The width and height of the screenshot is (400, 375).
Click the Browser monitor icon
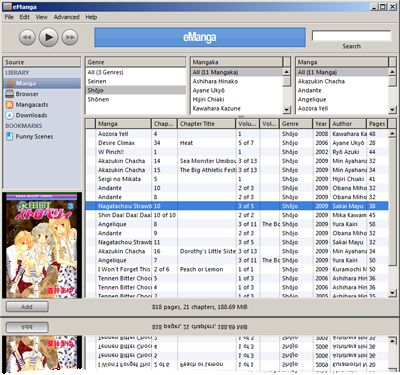coord(10,94)
